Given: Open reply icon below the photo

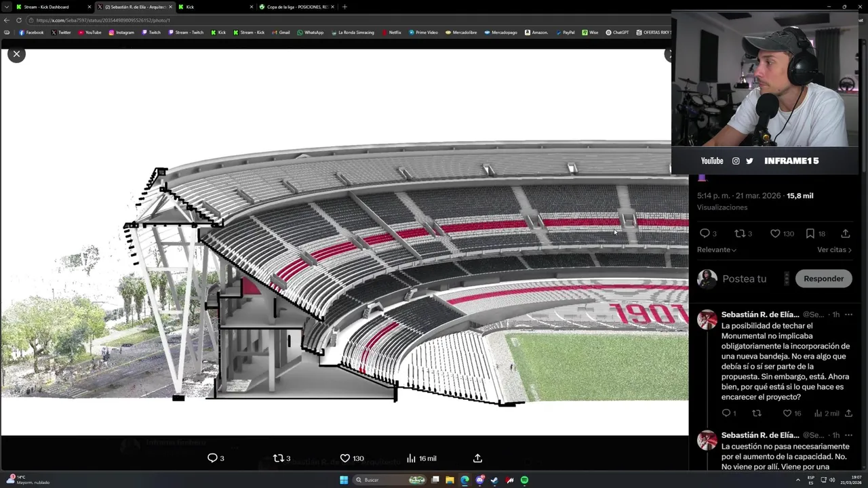Looking at the screenshot, I should tap(212, 458).
